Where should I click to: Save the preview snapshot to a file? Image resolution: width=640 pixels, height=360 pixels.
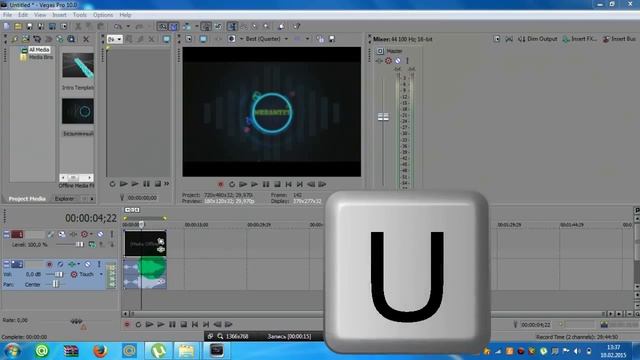pyautogui.click(x=332, y=39)
